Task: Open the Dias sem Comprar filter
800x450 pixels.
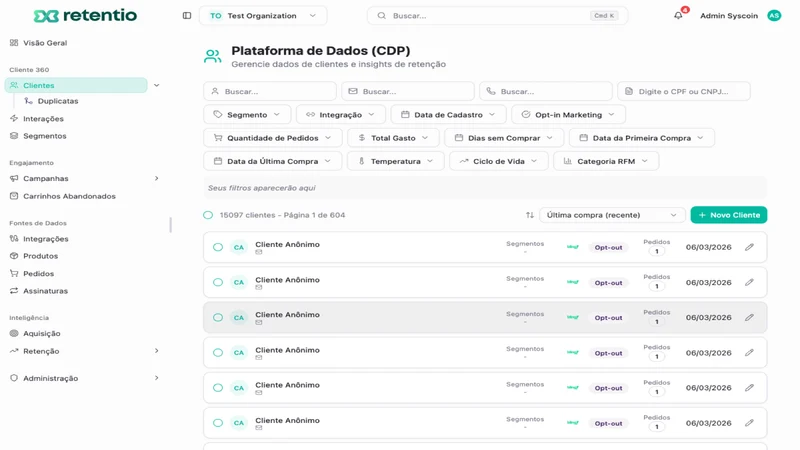Action: 504,138
